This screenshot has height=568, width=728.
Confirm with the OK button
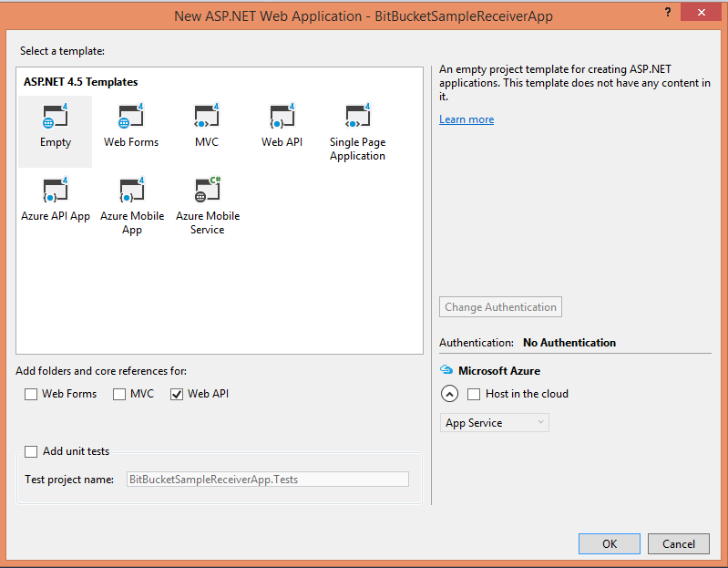pyautogui.click(x=610, y=544)
